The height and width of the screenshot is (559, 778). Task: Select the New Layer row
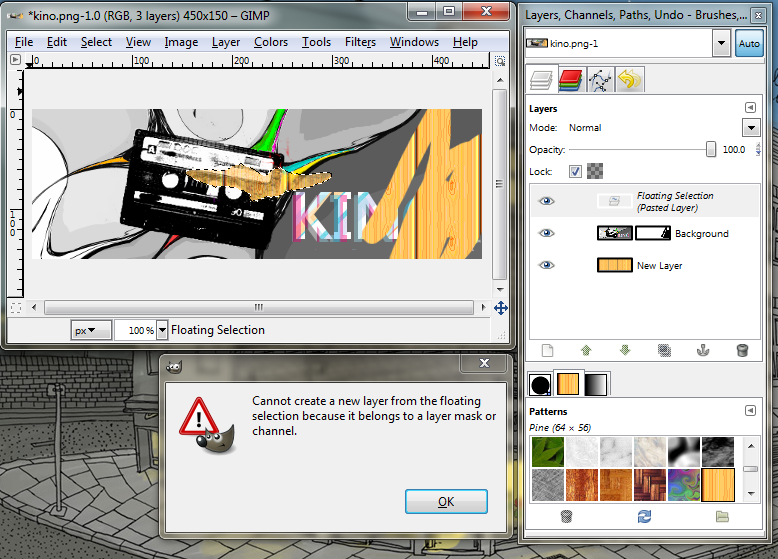[645, 265]
